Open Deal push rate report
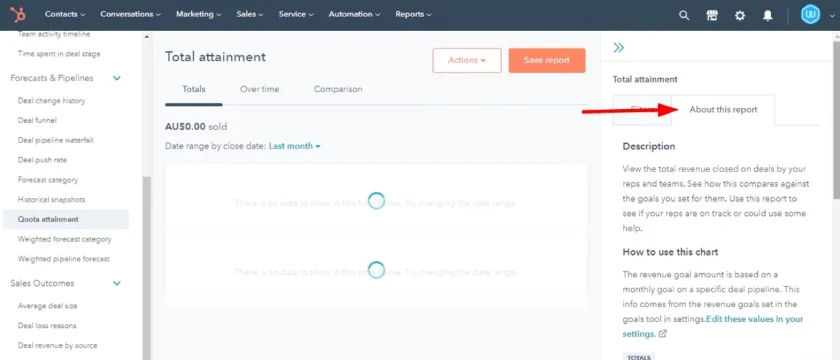This screenshot has width=840, height=360. (x=42, y=160)
